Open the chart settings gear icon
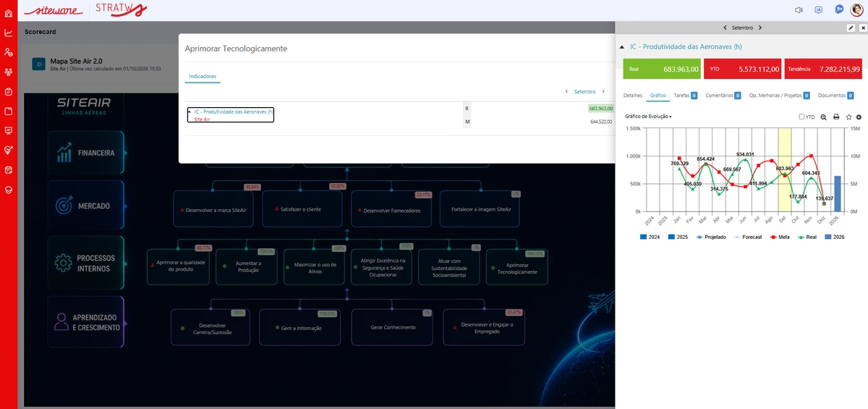868x409 pixels. tap(859, 117)
